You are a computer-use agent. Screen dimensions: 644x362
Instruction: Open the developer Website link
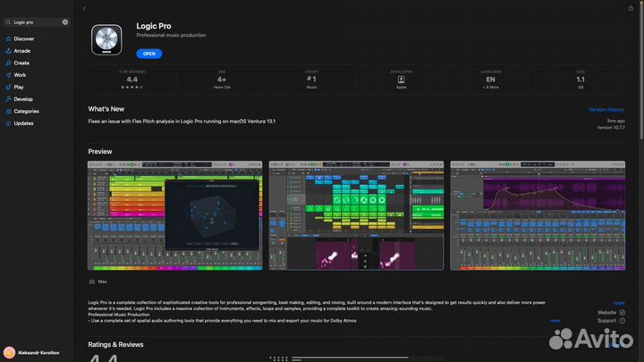606,312
